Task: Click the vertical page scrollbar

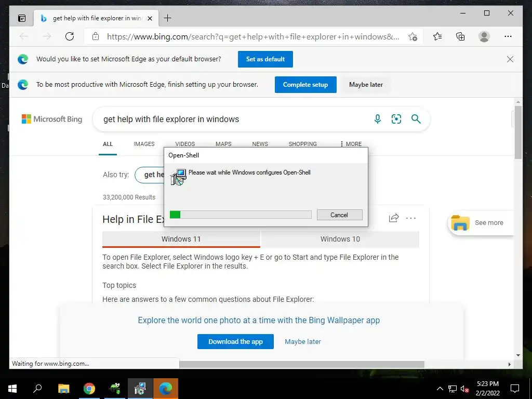Action: (x=518, y=132)
